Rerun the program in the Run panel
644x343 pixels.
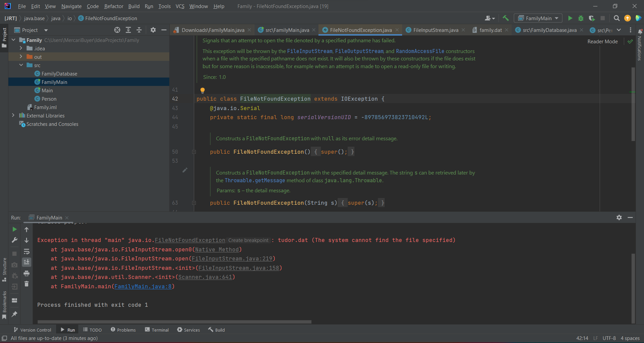tap(14, 229)
